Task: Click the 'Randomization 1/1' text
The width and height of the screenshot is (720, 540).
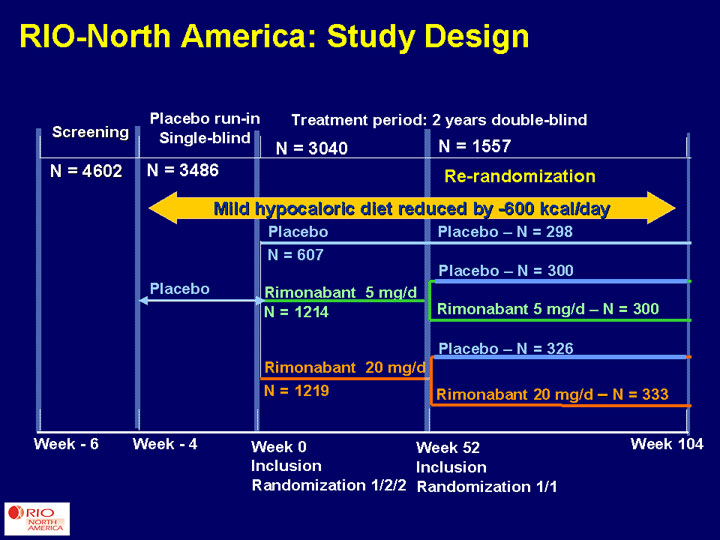Action: click(487, 487)
